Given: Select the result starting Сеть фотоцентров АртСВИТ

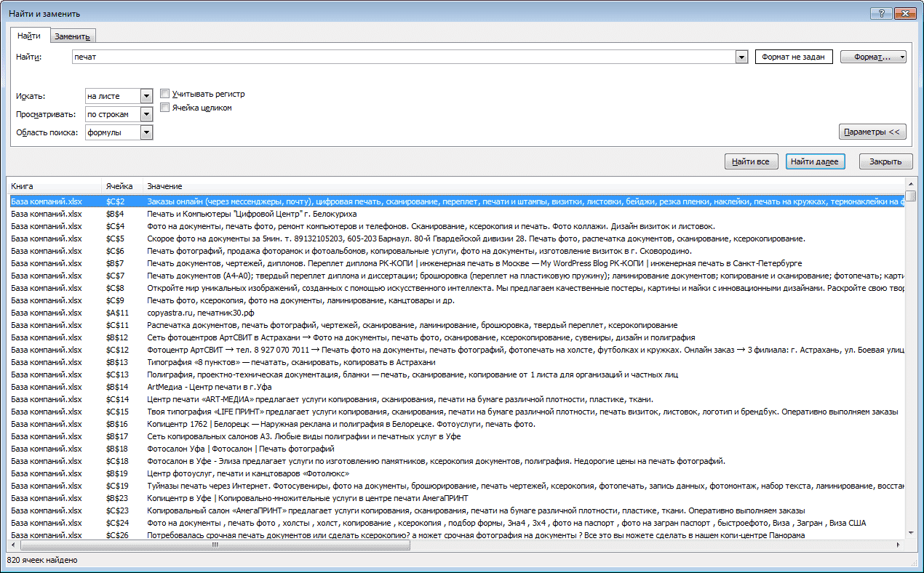Looking at the screenshot, I should [455, 337].
